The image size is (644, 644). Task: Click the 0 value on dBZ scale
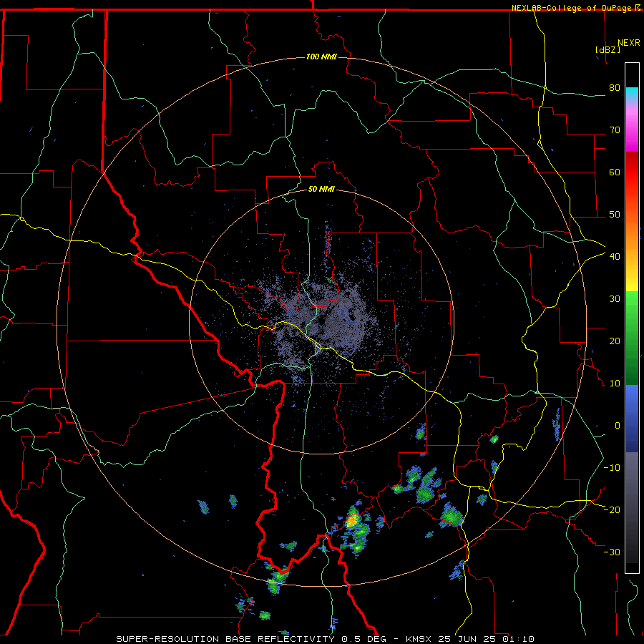coord(618,426)
